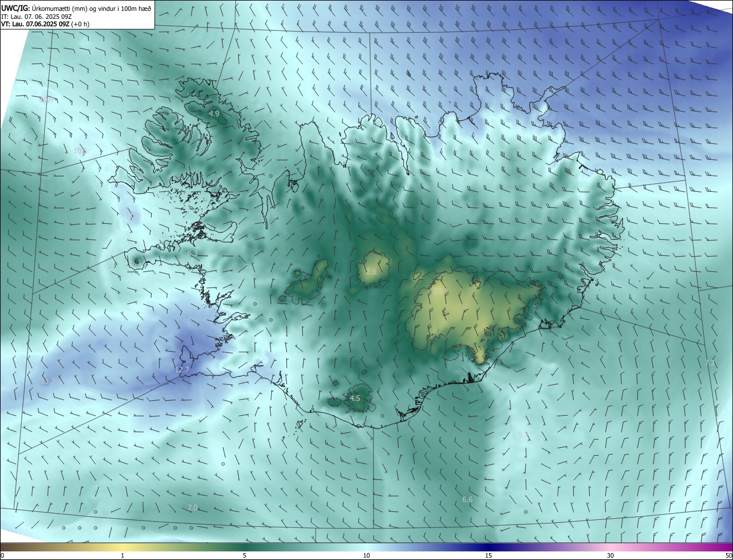Click the 'VT: Lau. 07.06.2025 09Z (+0 h)' line

point(46,25)
